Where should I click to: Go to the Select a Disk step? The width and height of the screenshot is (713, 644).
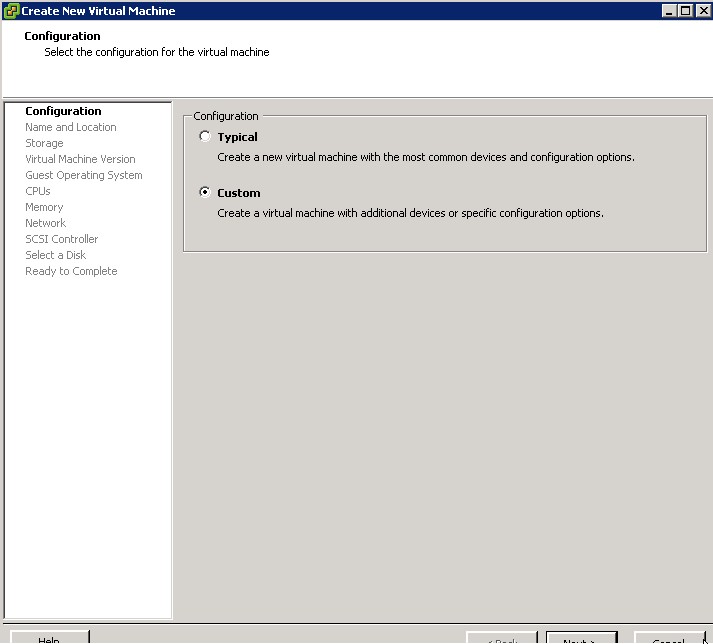point(55,255)
